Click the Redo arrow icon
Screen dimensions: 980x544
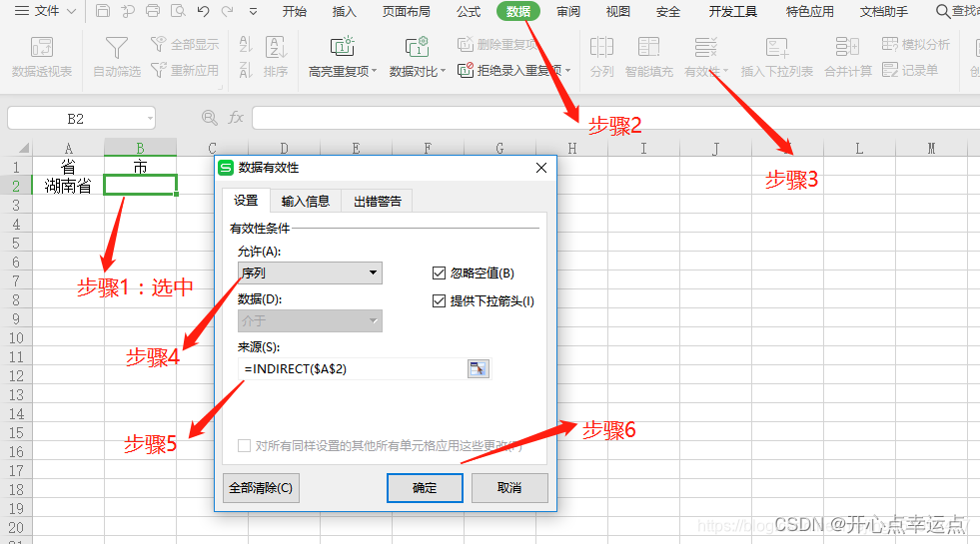point(228,11)
